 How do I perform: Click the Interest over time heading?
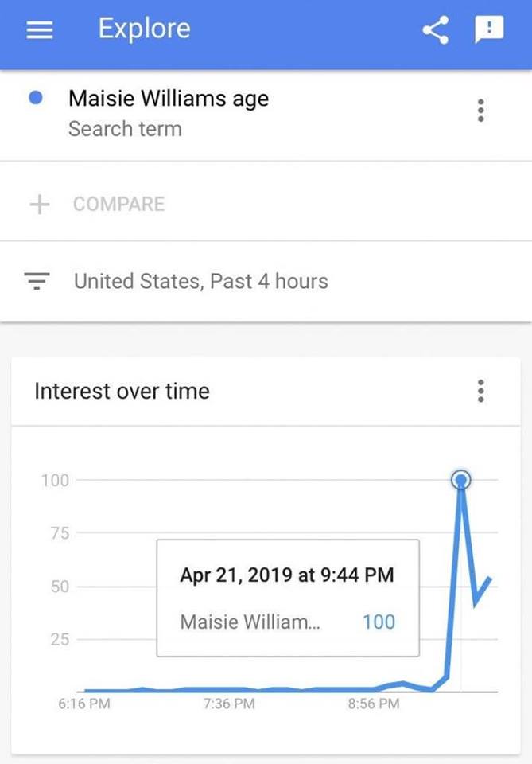pyautogui.click(x=122, y=391)
